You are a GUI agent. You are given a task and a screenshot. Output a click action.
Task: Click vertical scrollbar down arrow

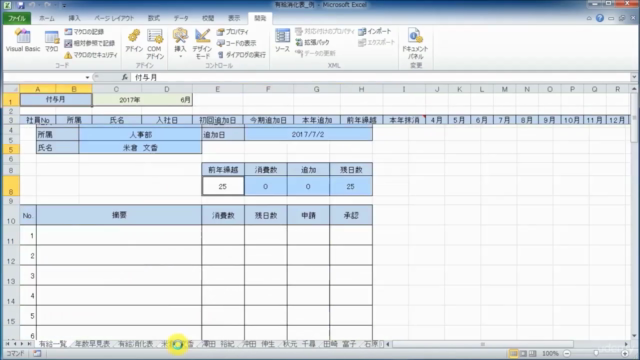[634, 336]
